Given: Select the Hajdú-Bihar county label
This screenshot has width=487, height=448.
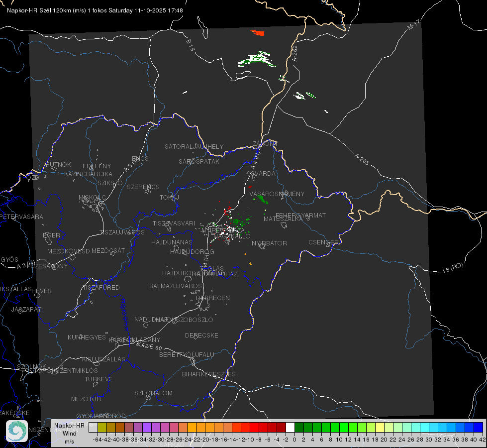Looking at the screenshot, I should (124, 315).
